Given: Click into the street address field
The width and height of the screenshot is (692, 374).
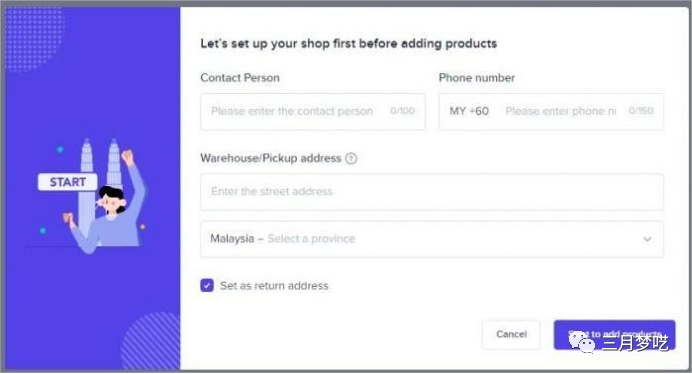Looking at the screenshot, I should click(432, 192).
